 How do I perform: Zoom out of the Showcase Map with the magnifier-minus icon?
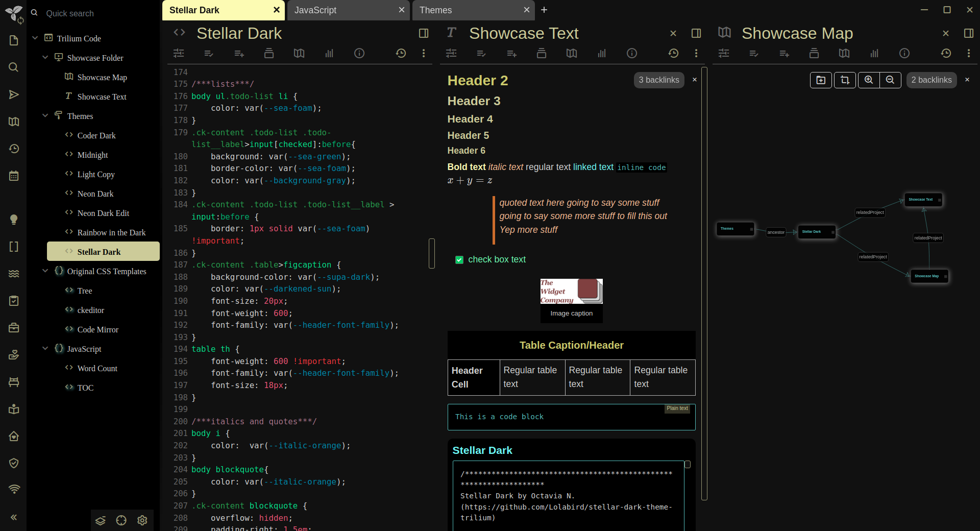coord(890,80)
